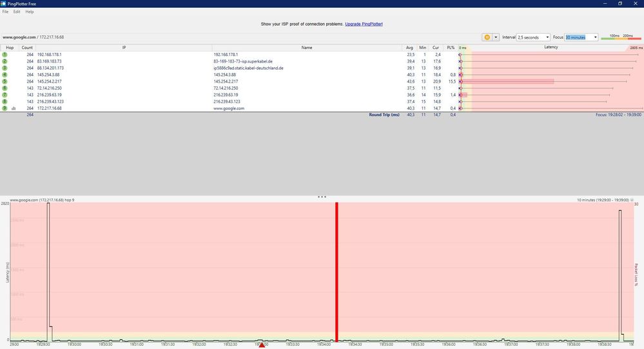Select IP cell 145.254.2.217
644x349 pixels.
click(49, 81)
